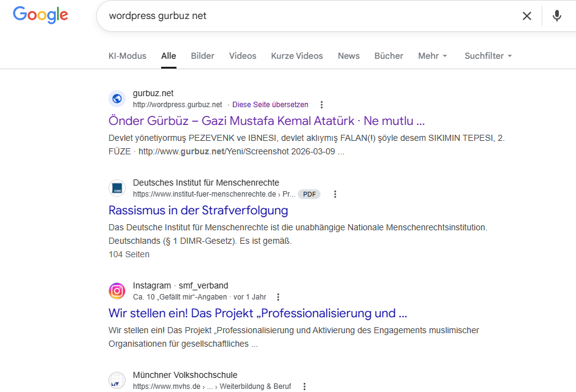Select the Kurze Videos tab
Viewport: 576px width, 392px height.
pos(297,56)
